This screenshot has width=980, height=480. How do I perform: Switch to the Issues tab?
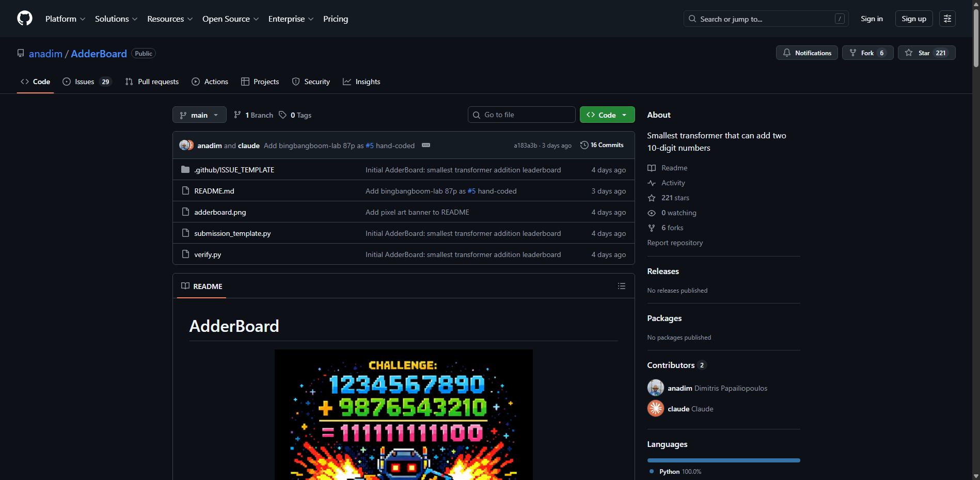pyautogui.click(x=86, y=82)
